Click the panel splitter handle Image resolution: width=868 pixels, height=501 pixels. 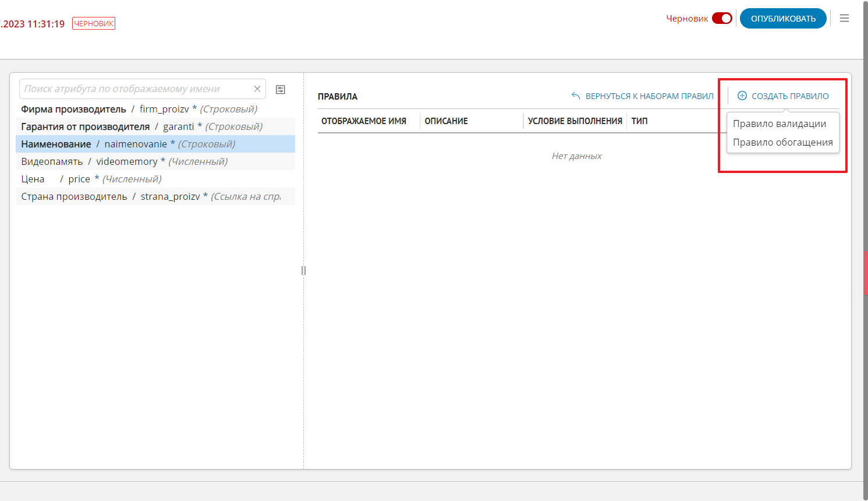[x=303, y=270]
